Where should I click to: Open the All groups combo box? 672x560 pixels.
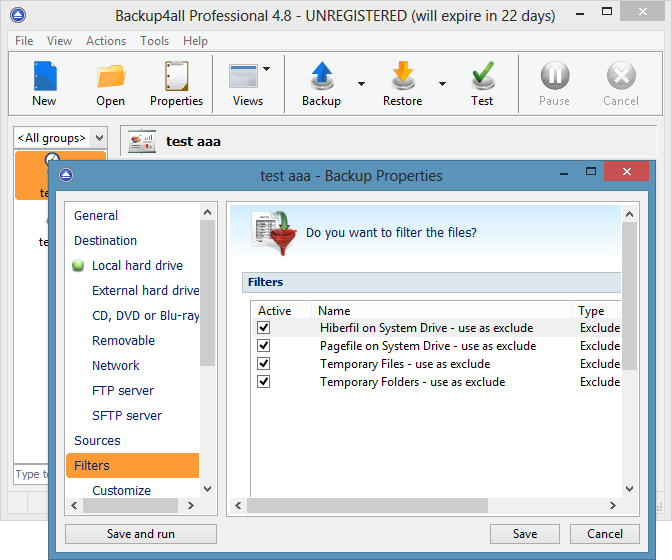click(x=60, y=138)
